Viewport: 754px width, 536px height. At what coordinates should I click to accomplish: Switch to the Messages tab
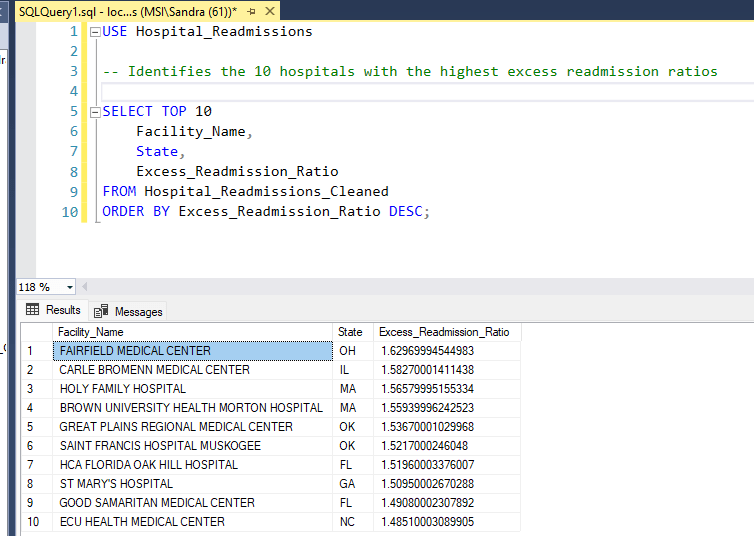click(x=128, y=312)
